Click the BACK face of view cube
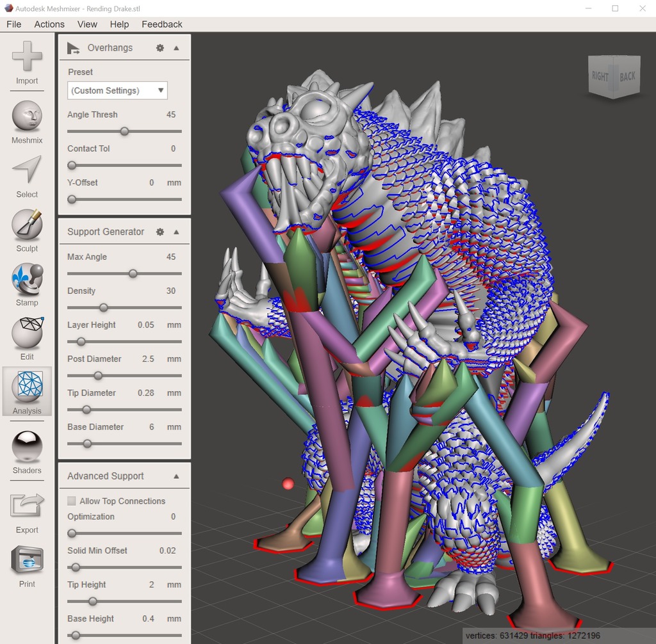The width and height of the screenshot is (656, 644). 627,77
